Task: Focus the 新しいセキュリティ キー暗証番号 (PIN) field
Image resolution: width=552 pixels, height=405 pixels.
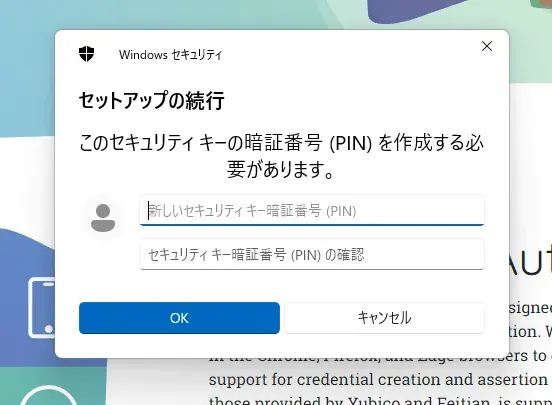Action: point(312,210)
